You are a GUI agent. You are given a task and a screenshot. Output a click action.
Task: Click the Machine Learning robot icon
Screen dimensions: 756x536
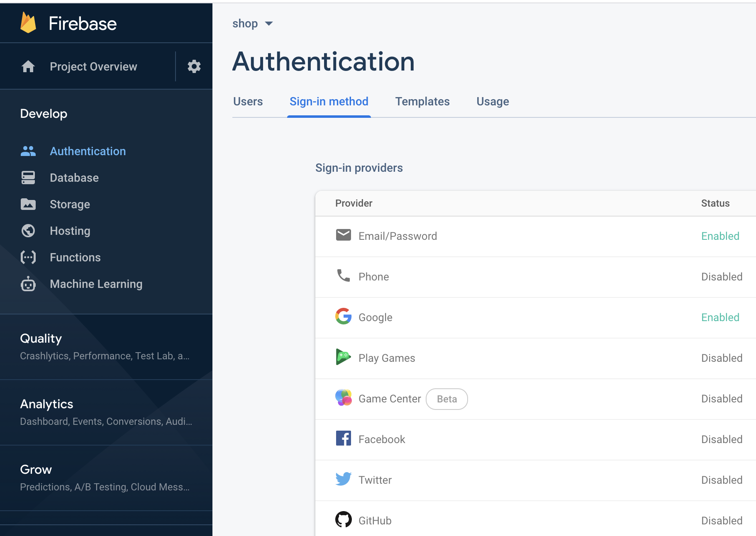pyautogui.click(x=28, y=284)
